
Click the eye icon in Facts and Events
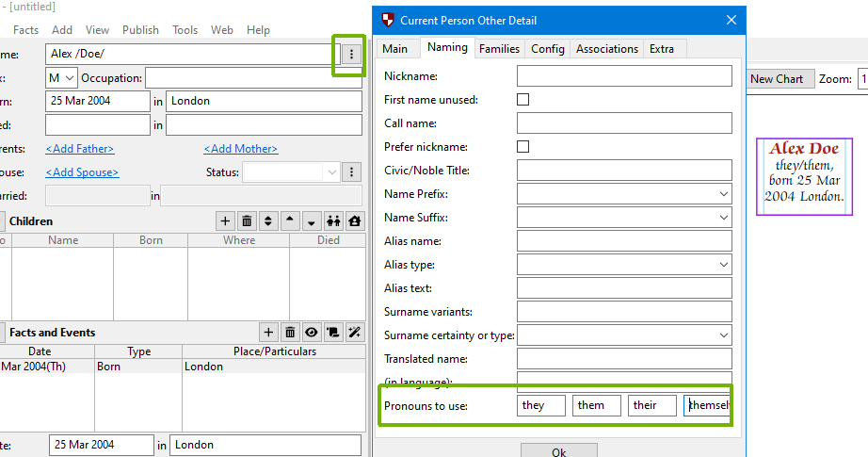[312, 333]
